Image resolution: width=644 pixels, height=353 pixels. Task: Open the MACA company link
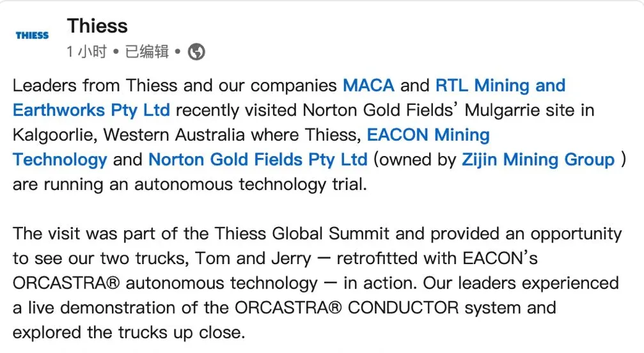click(x=368, y=86)
